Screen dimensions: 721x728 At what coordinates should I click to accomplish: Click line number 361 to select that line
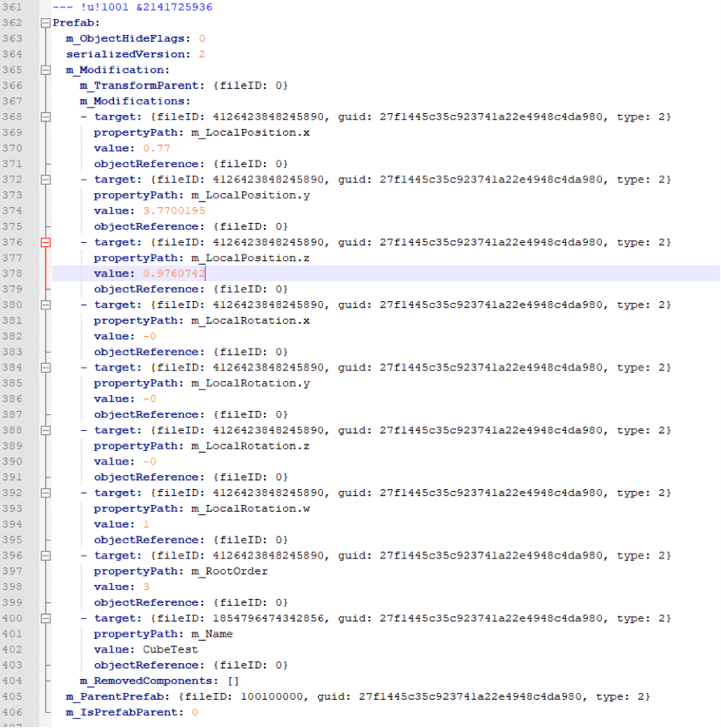point(12,7)
